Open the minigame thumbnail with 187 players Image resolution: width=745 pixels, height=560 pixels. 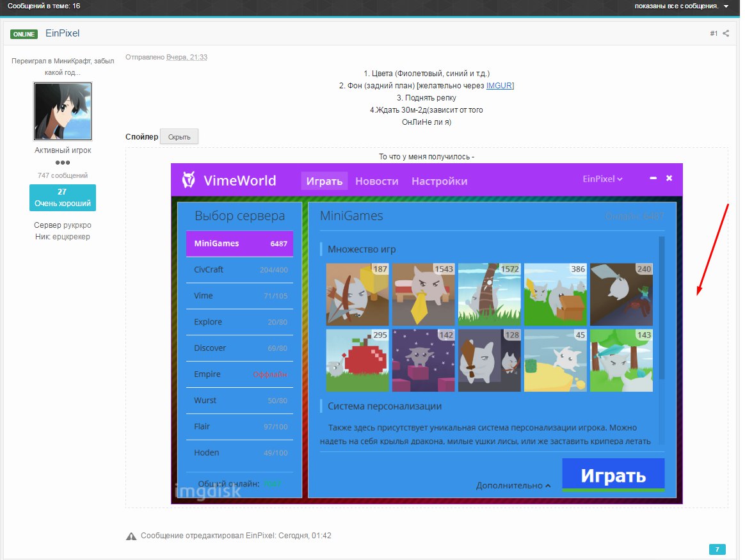coord(357,294)
